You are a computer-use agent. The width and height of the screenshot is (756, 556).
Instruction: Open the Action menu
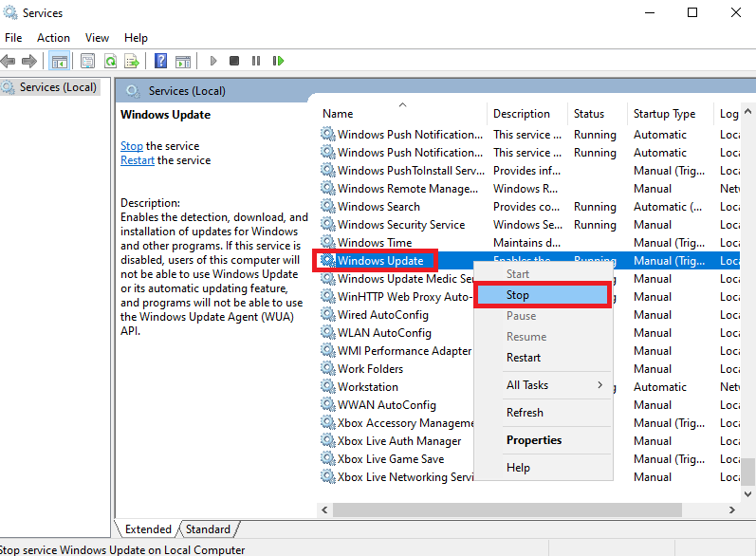pyautogui.click(x=53, y=38)
